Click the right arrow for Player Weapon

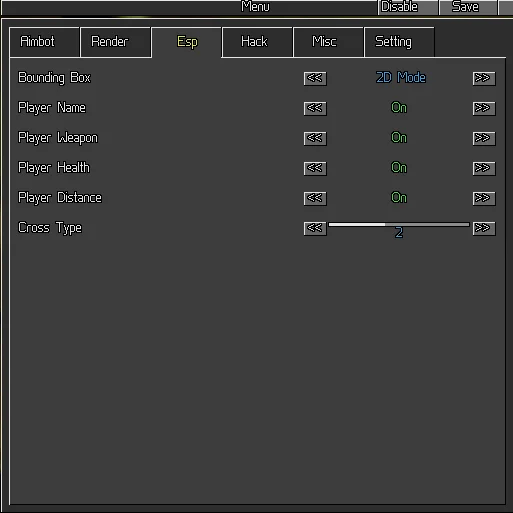pyautogui.click(x=484, y=138)
